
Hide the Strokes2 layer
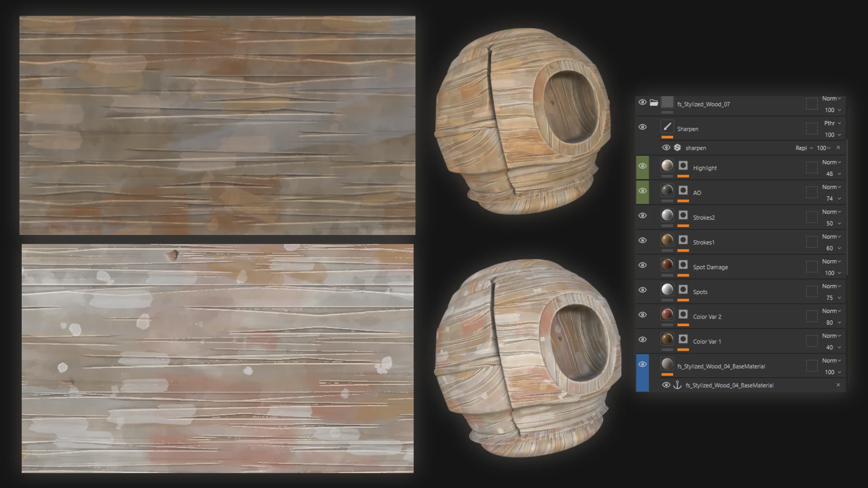[x=642, y=216]
